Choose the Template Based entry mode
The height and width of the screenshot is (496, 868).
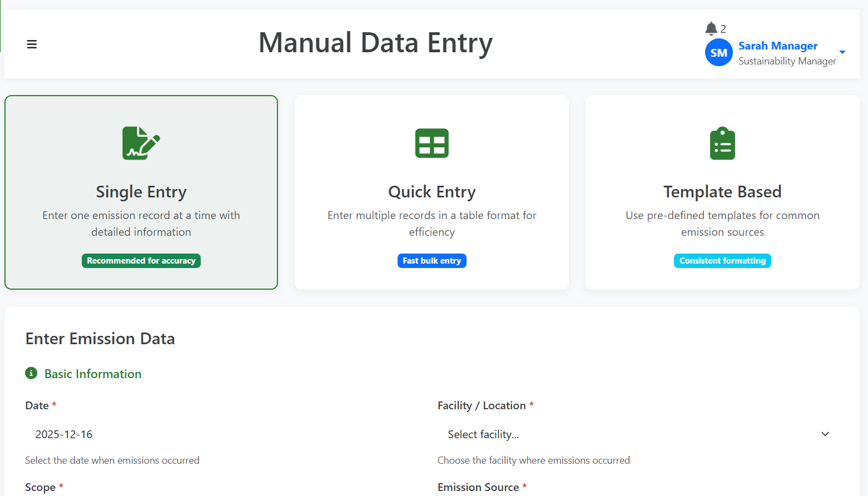coord(722,192)
